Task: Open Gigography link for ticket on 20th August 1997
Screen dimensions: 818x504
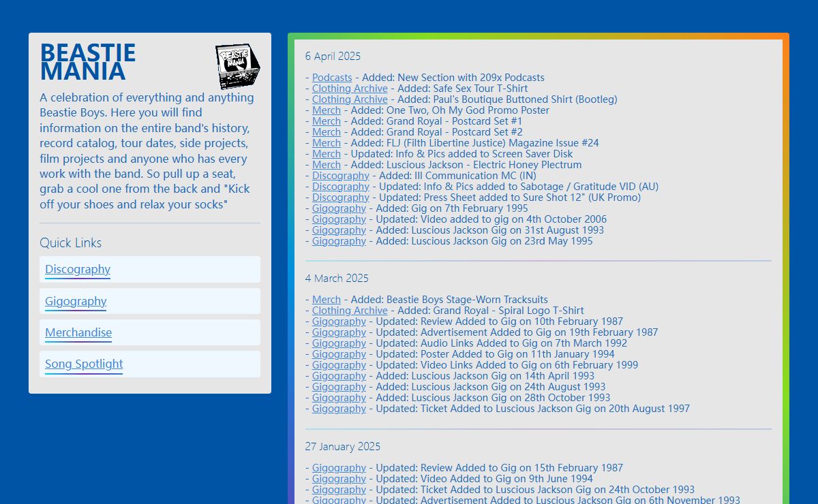Action: tap(339, 409)
